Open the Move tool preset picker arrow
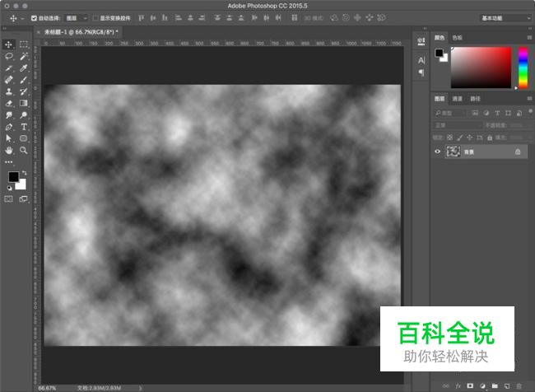Screen dimensions: 535x392 coord(22,18)
